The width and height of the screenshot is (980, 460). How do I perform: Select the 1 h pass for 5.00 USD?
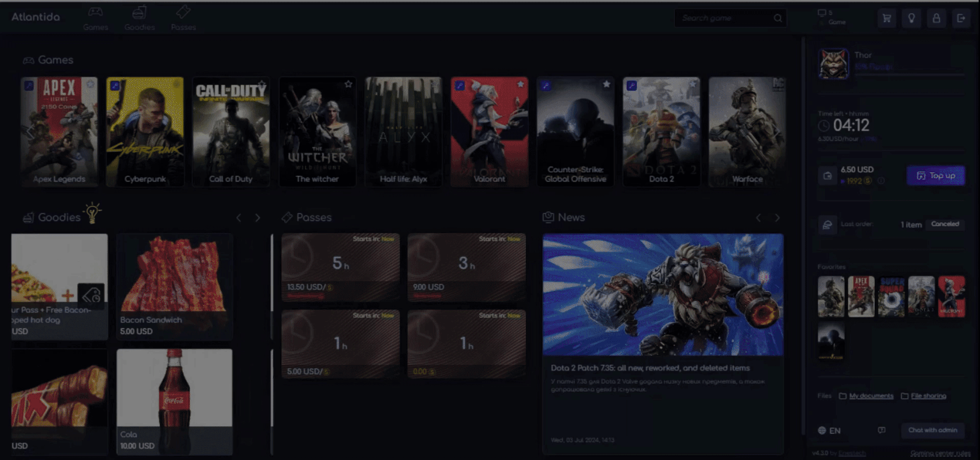click(341, 343)
